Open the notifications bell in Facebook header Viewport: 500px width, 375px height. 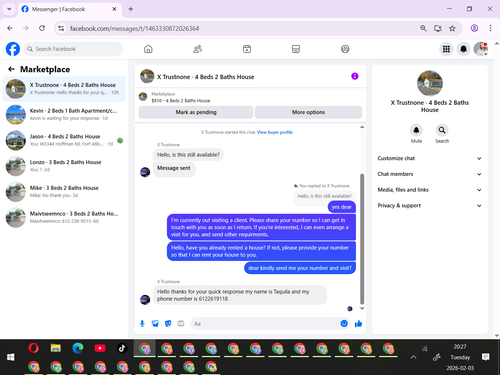coord(463,49)
